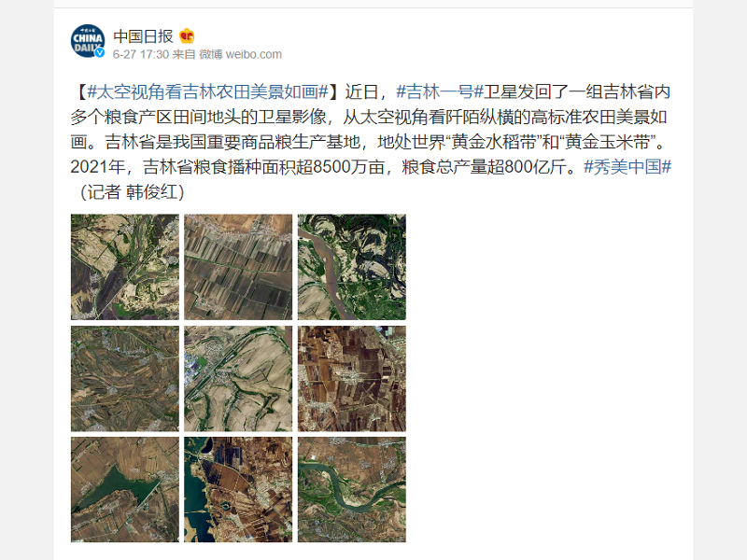This screenshot has width=747, height=560.
Task: Open the China Daily profile avatar
Action: click(88, 41)
